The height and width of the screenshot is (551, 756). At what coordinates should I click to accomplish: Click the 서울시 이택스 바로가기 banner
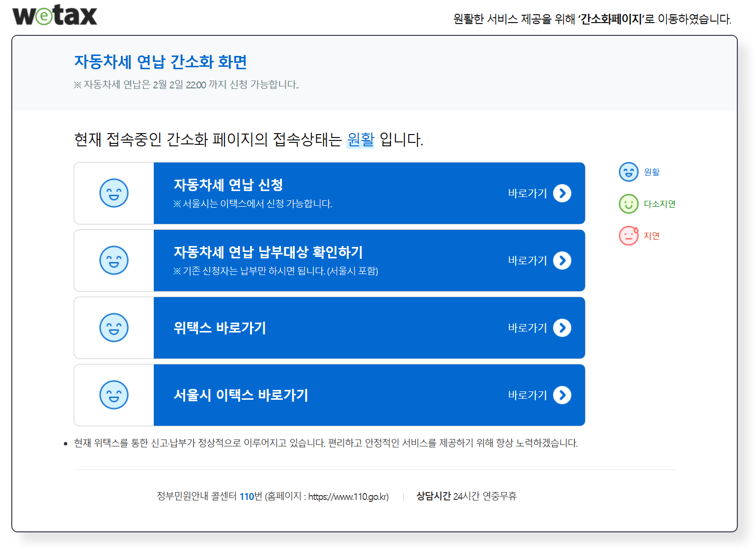(x=344, y=395)
